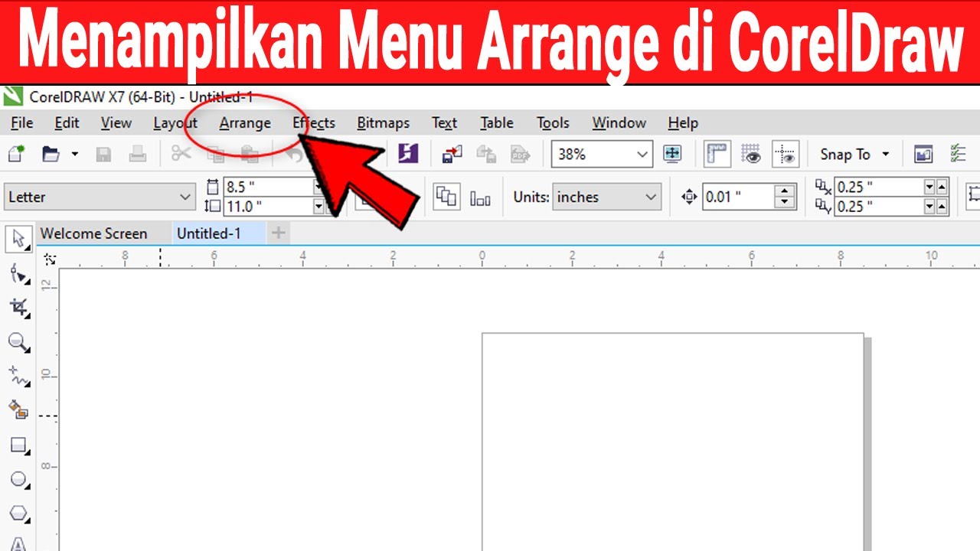980x551 pixels.
Task: Open the Edit menu
Action: coord(67,122)
